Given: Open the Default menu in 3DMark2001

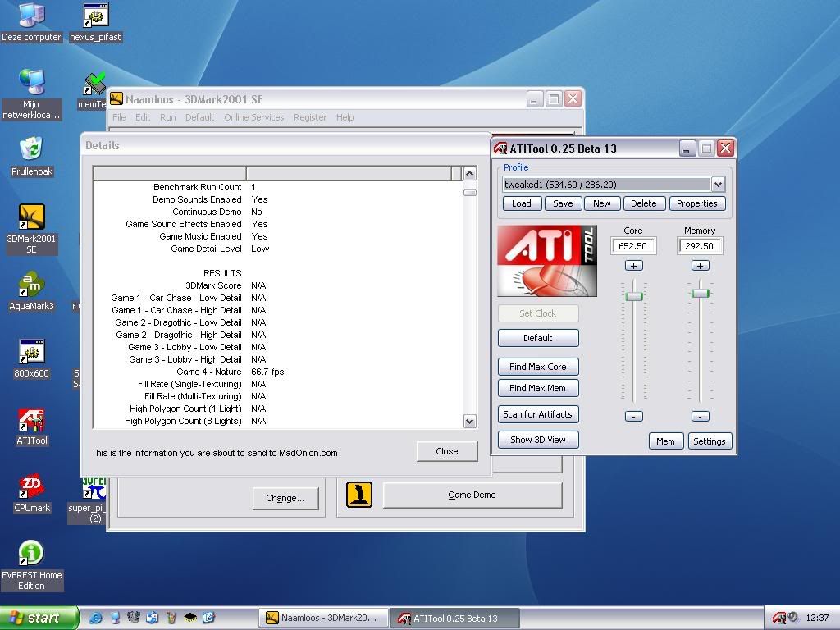Looking at the screenshot, I should pyautogui.click(x=200, y=117).
